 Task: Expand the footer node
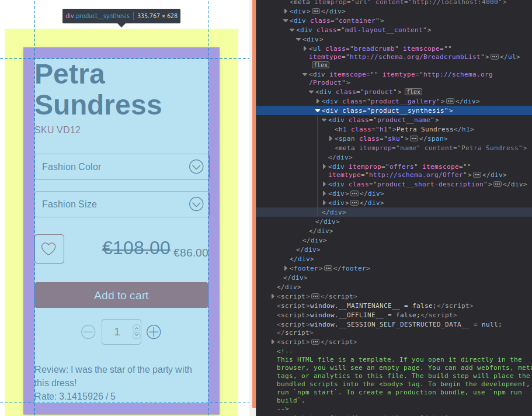286,268
